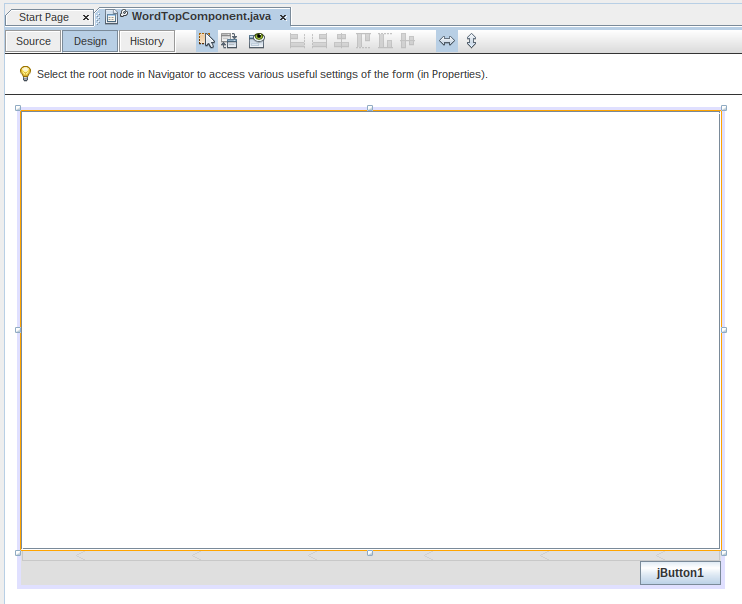Click the Align Bottom in Row icon
The height and width of the screenshot is (604, 742).
coord(385,41)
